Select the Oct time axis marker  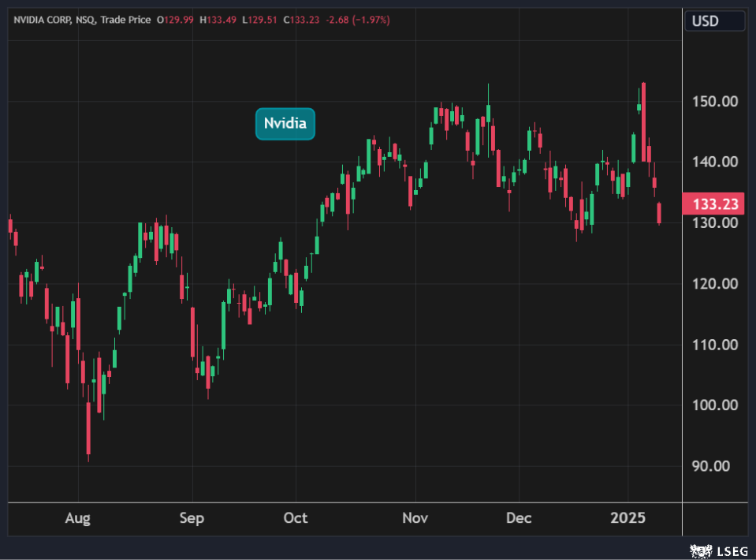295,518
